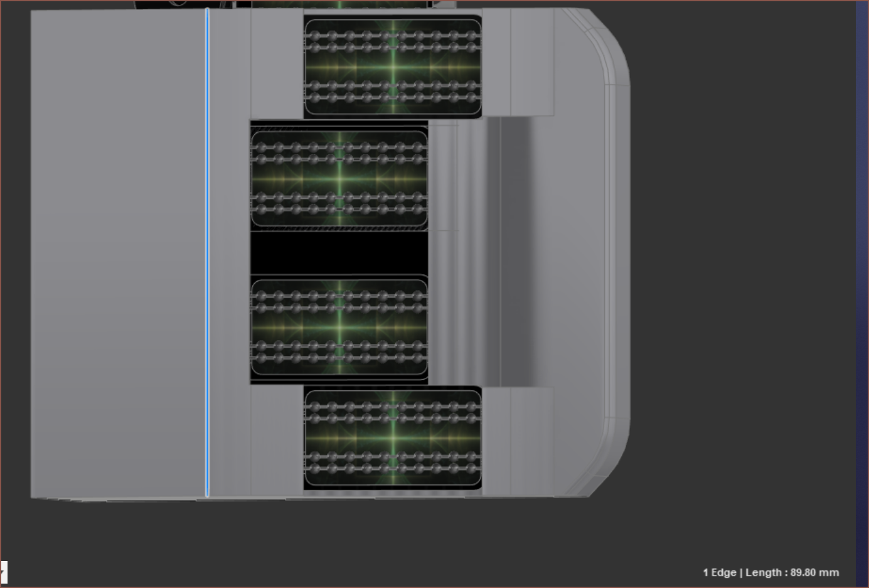Select gray block right of top green panel

click(x=518, y=63)
